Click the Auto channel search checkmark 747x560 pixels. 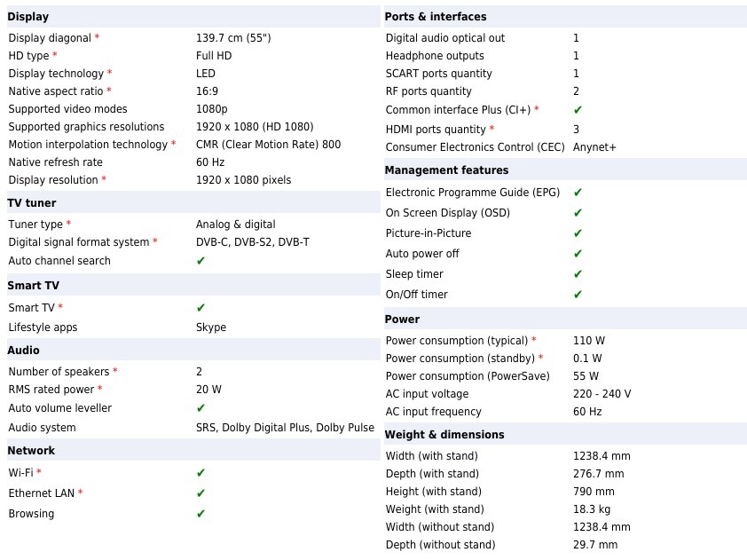tap(201, 261)
